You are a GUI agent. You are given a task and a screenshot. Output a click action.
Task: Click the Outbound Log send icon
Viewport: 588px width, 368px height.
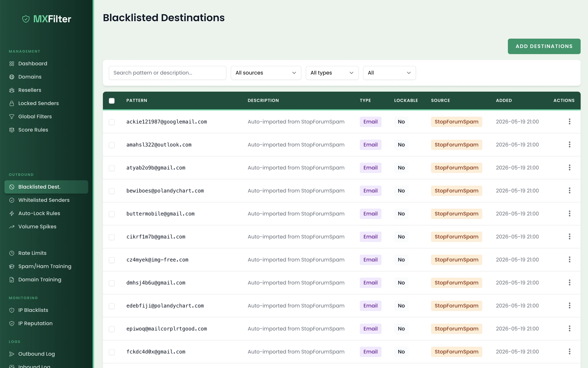pos(12,354)
